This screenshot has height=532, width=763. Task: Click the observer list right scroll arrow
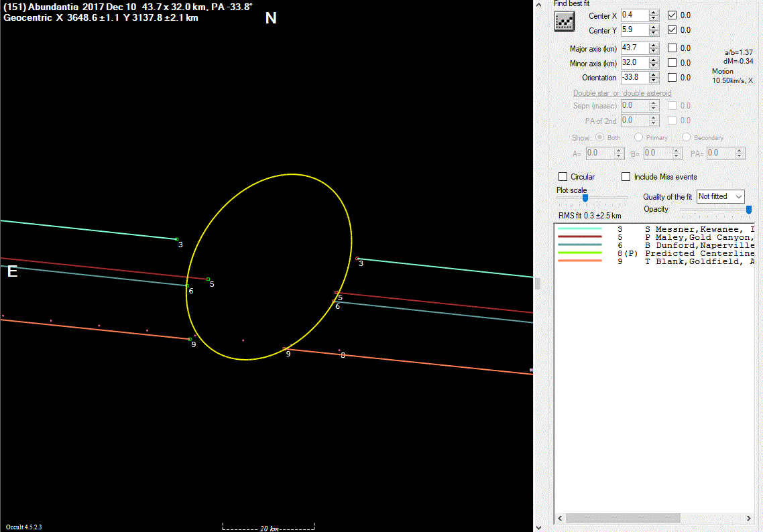[x=749, y=519]
